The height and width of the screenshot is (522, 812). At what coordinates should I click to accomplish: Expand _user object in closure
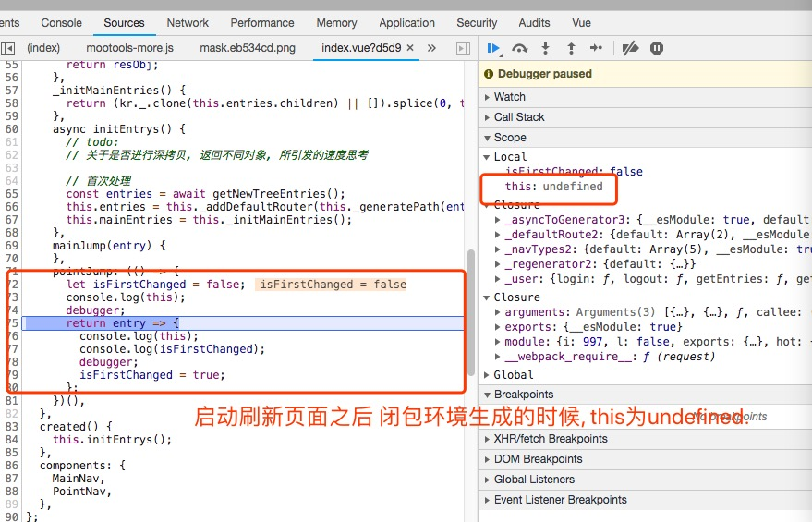tap(498, 279)
